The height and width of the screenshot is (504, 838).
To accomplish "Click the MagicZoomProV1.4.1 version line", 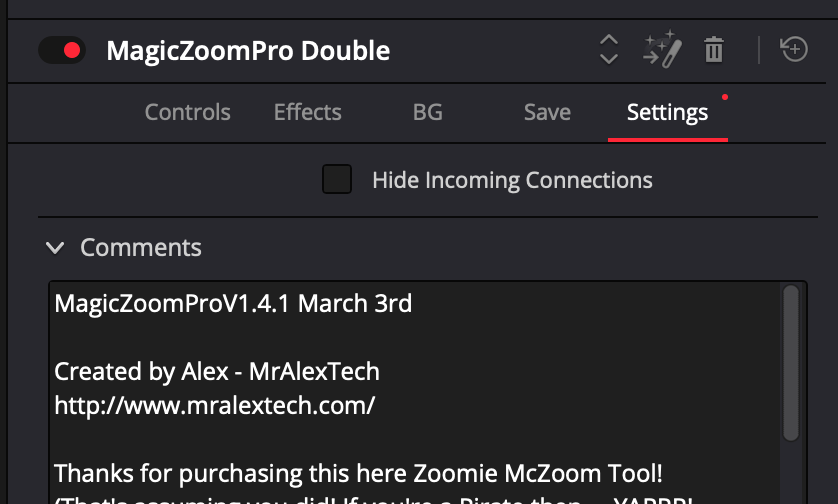I will tap(233, 303).
